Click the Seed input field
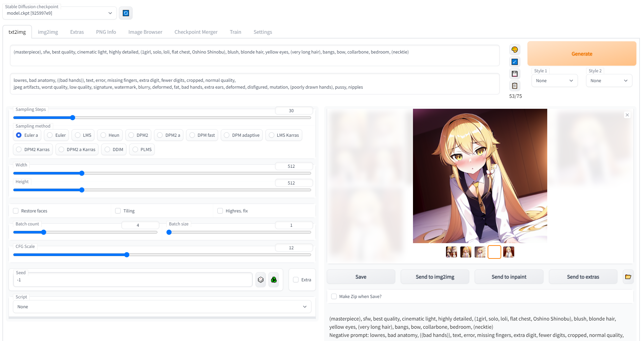The image size is (644, 341). (x=133, y=280)
